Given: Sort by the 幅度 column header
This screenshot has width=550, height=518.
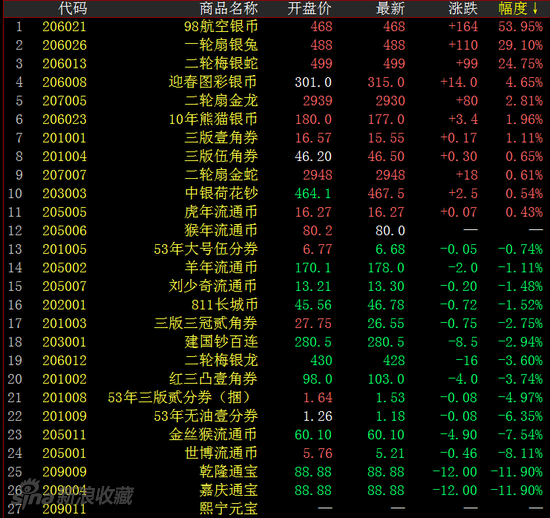Looking at the screenshot, I should 518,8.
